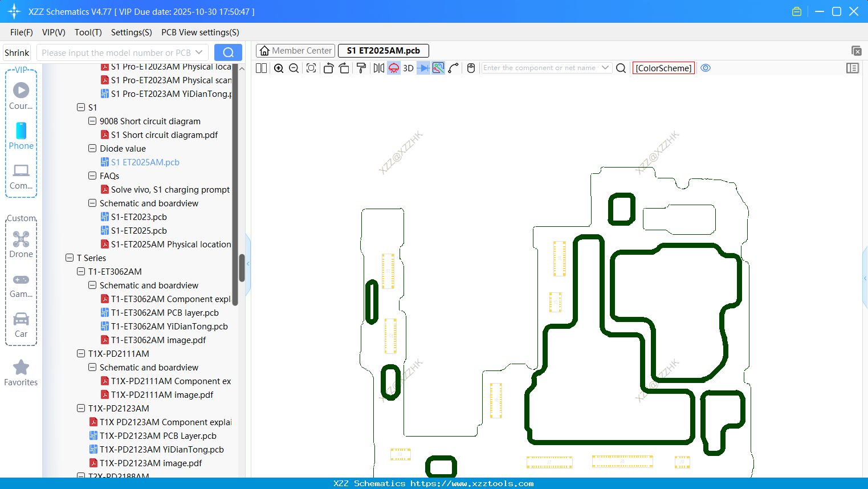Collapse the FAQs node
Image resolution: width=868 pixels, height=489 pixels.
click(x=92, y=176)
